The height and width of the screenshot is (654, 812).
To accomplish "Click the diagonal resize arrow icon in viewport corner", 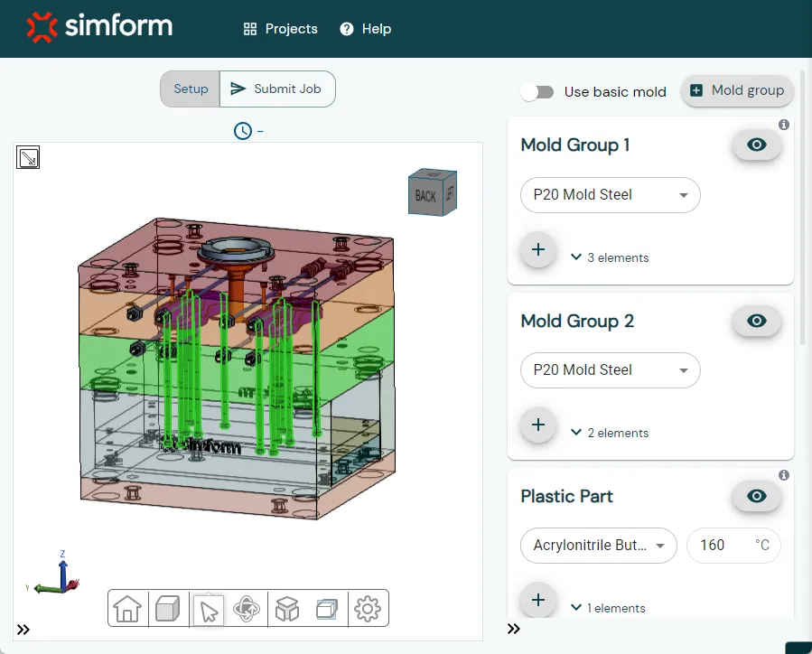I will pos(27,156).
